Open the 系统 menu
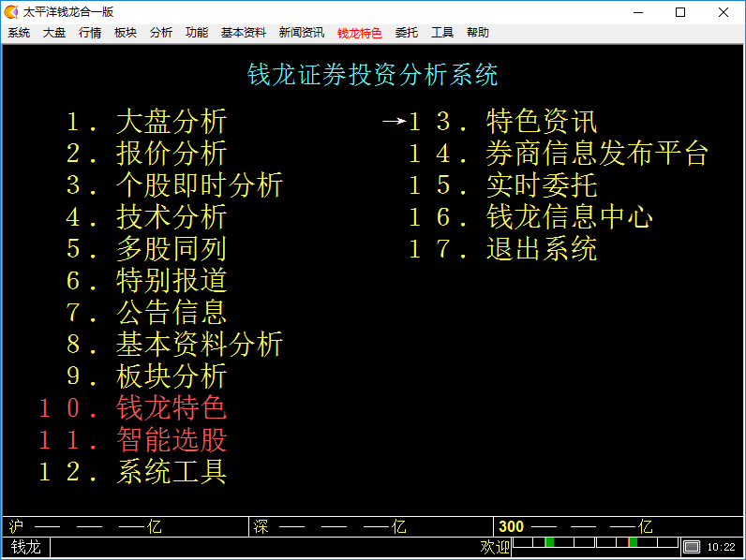The width and height of the screenshot is (746, 560). 19,33
